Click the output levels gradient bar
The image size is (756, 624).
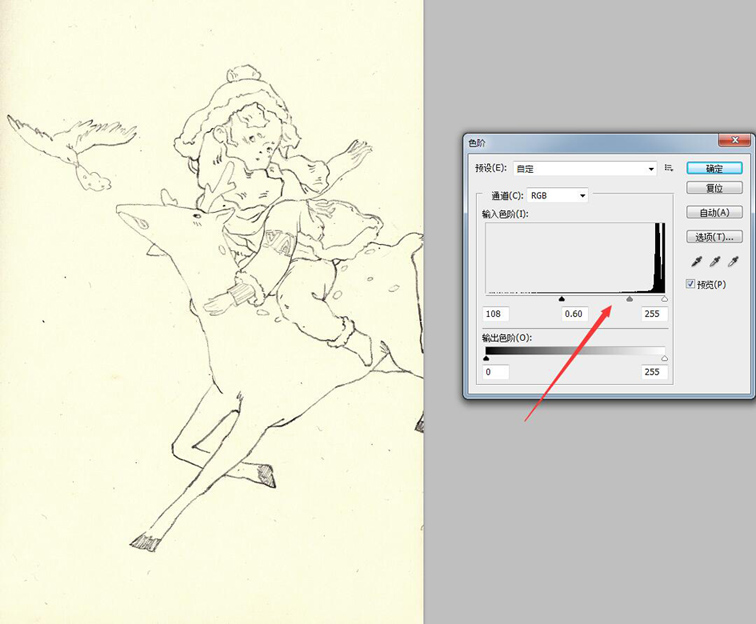click(x=575, y=351)
